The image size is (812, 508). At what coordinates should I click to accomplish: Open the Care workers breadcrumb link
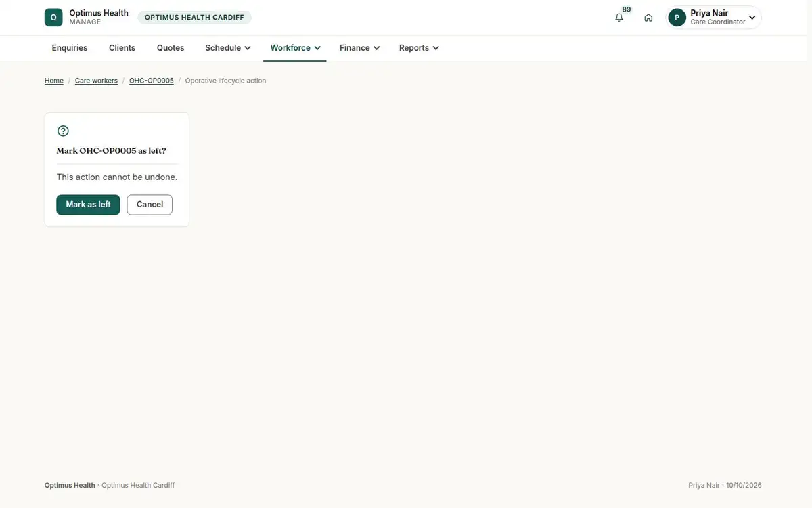click(x=96, y=81)
